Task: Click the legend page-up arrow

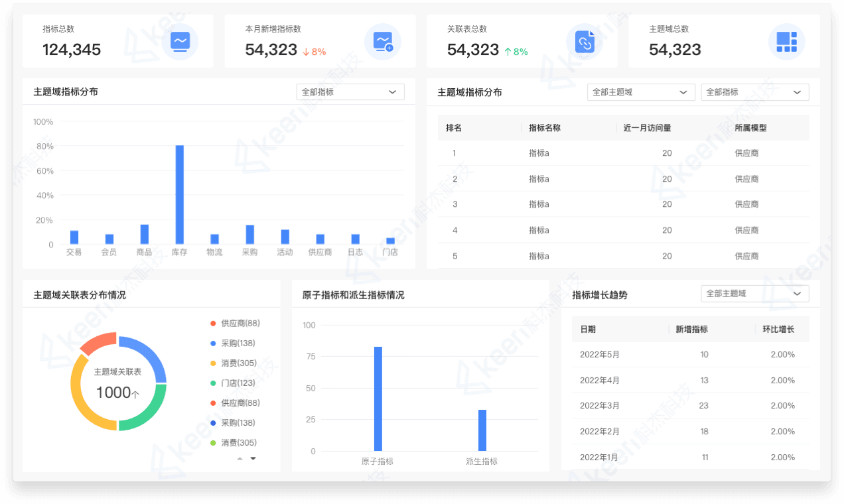Action: pos(240,458)
